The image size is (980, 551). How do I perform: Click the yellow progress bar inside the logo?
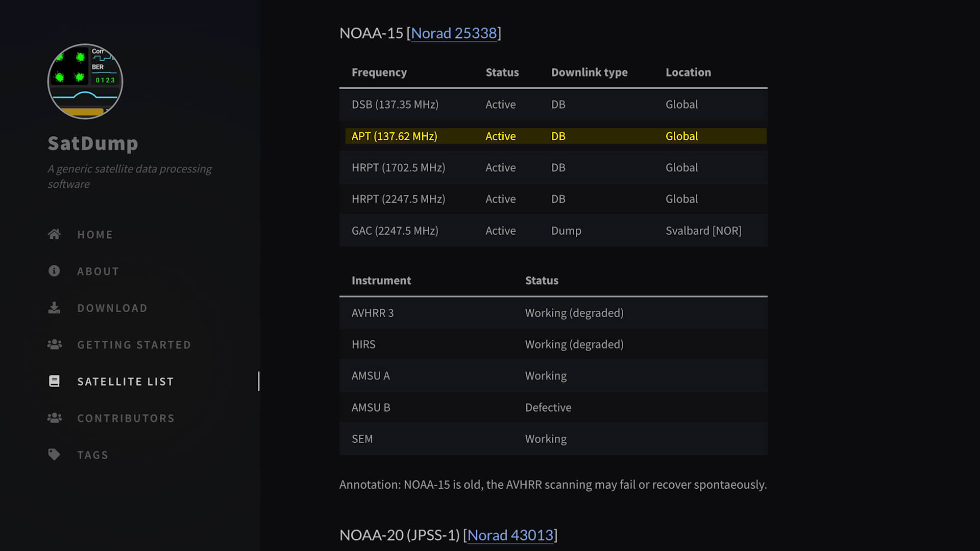click(83, 111)
